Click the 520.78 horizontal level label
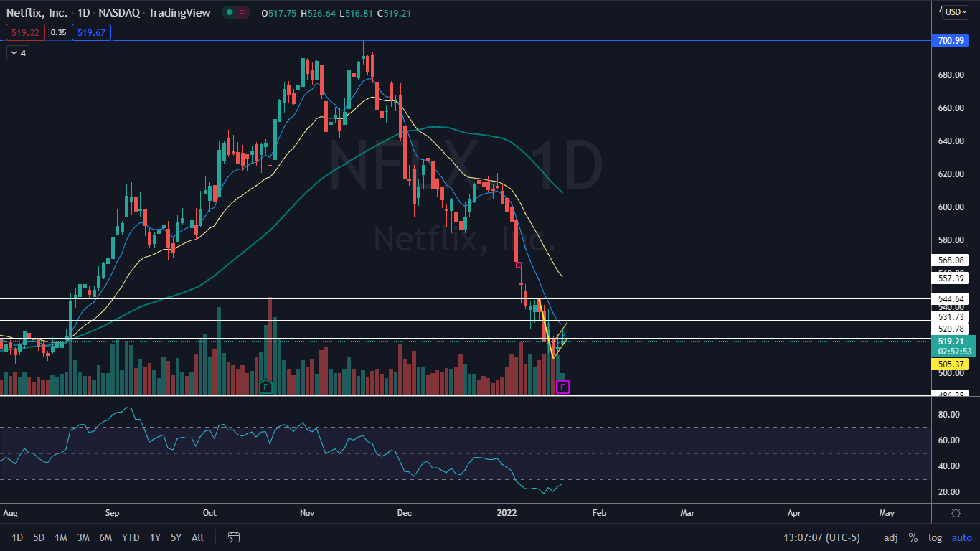The width and height of the screenshot is (980, 551). [x=951, y=329]
